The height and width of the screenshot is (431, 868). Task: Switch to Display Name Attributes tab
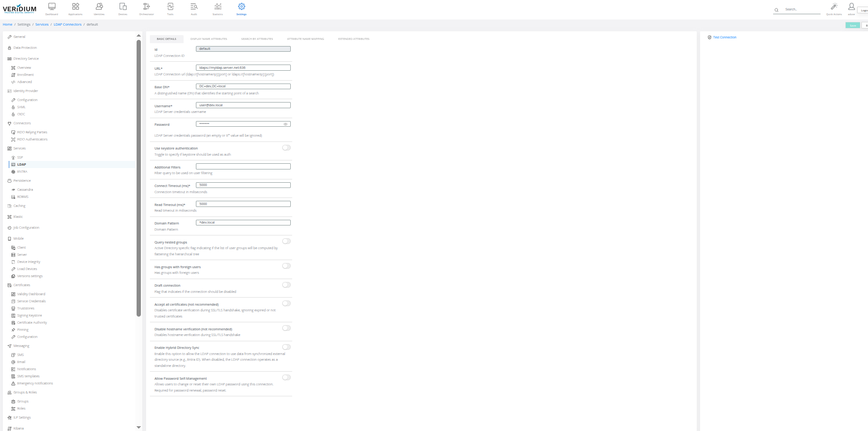(209, 39)
